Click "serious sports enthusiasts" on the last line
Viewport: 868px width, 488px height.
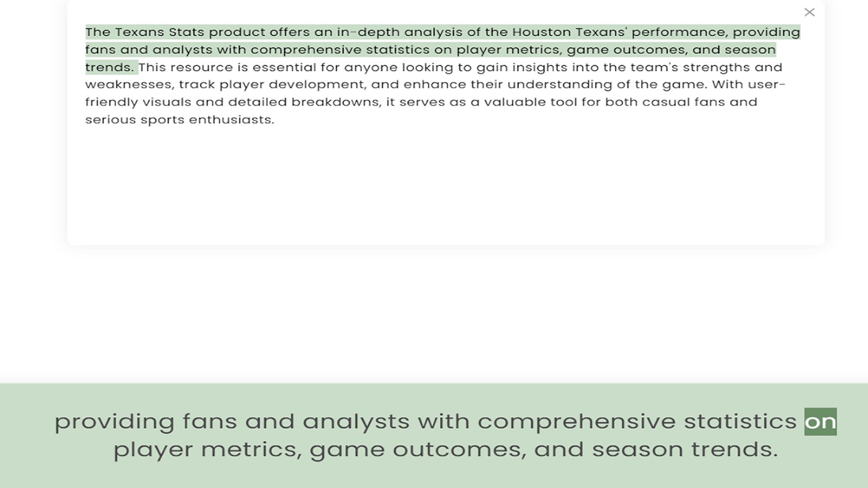click(179, 120)
